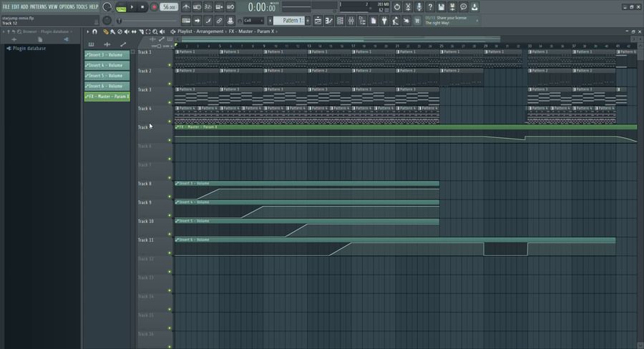The height and width of the screenshot is (349, 644).
Task: Select the Draw pencil tool in Playlist
Action: pos(106,31)
